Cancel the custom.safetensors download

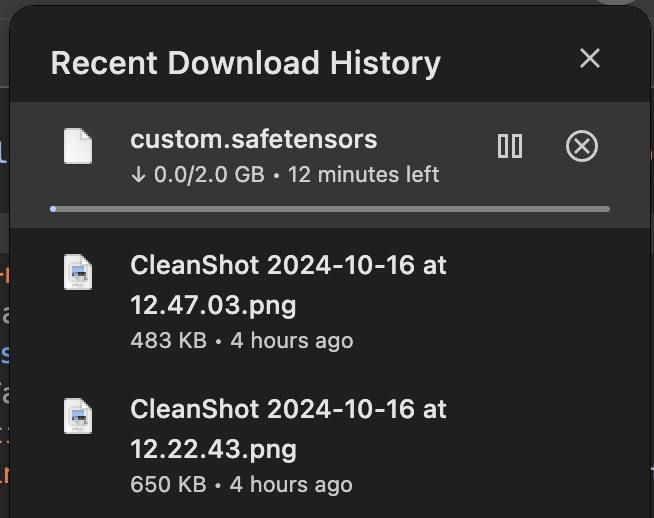point(581,147)
